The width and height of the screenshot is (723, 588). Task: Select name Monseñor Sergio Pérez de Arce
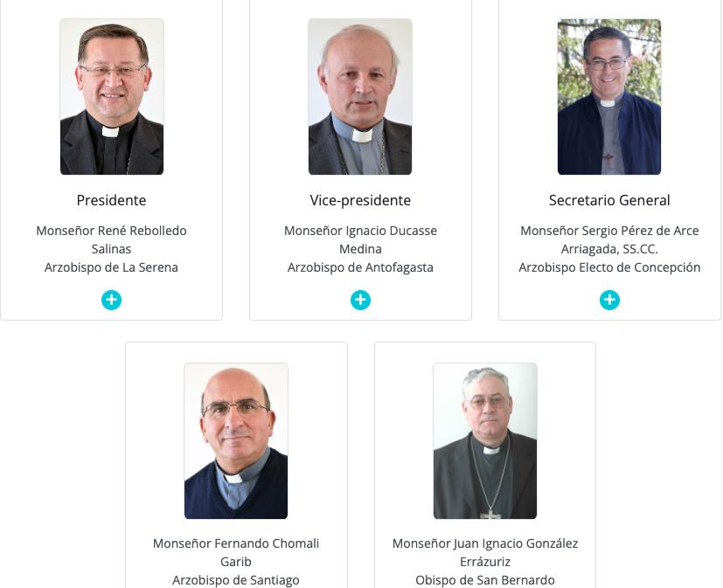pos(609,239)
